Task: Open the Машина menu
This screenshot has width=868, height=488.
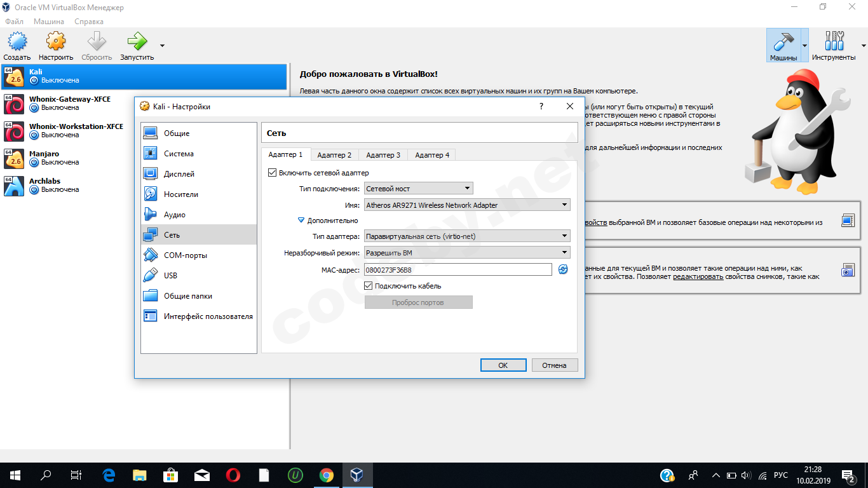Action: click(x=49, y=22)
